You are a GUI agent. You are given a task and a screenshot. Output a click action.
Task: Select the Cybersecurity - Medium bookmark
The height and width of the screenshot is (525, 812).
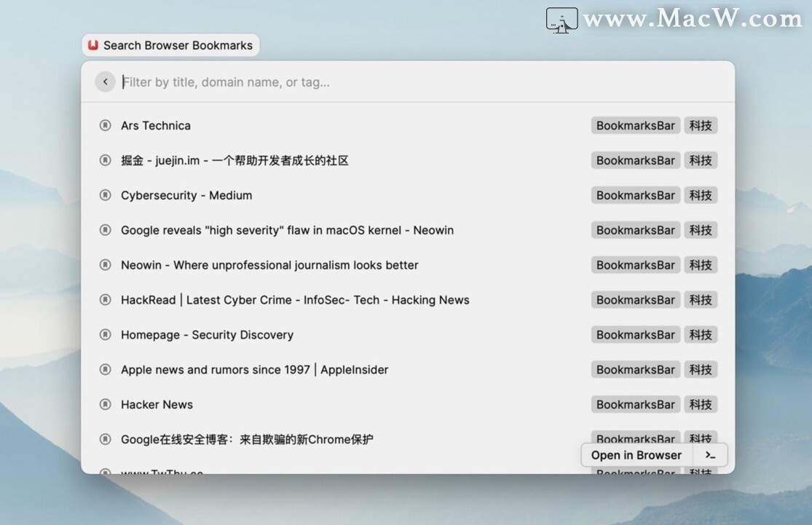coord(408,195)
